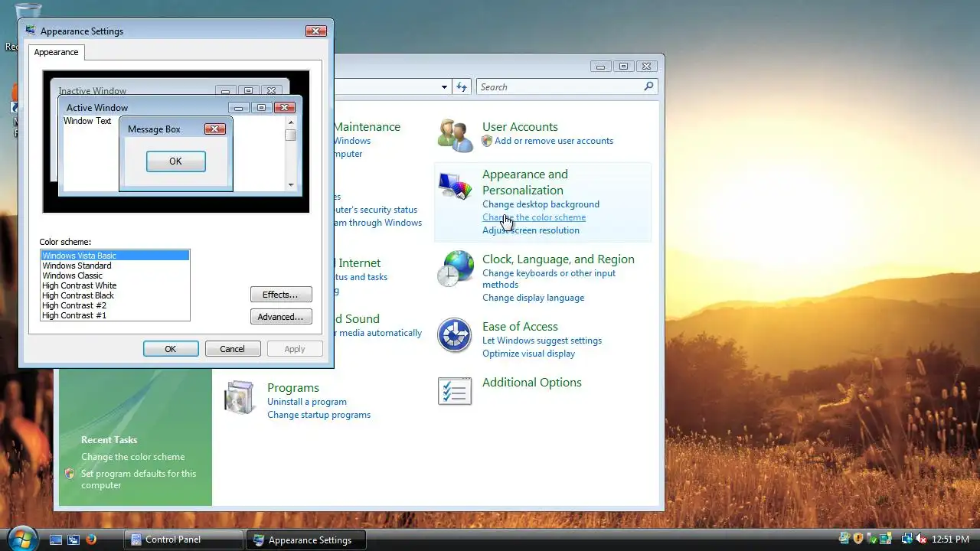Select High Contrast Black scheme
Screen dimensions: 980x551
point(115,295)
